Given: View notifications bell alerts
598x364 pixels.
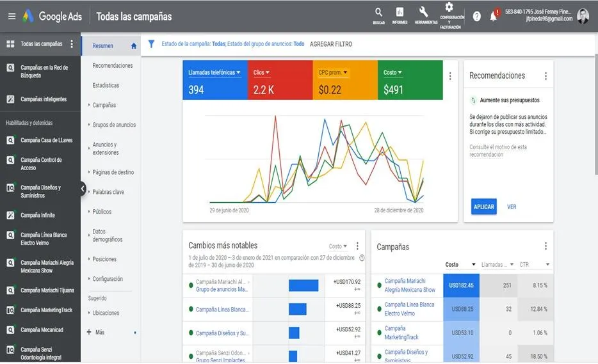Looking at the screenshot, I should 494,17.
